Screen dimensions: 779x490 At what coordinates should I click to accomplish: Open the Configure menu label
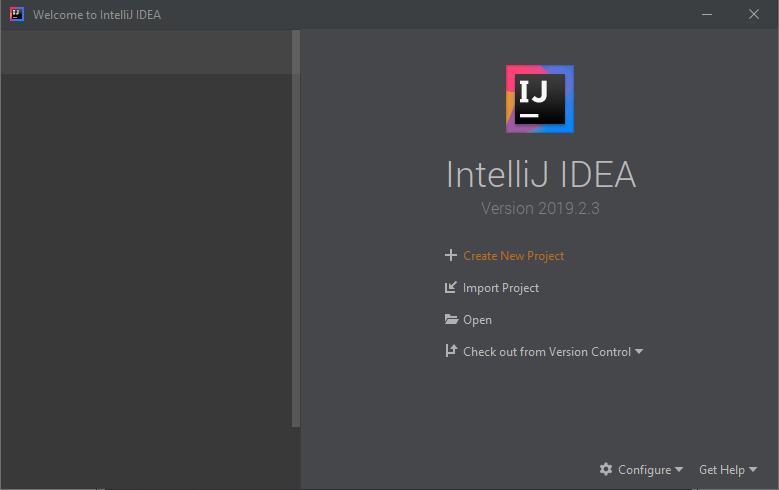(x=644, y=470)
